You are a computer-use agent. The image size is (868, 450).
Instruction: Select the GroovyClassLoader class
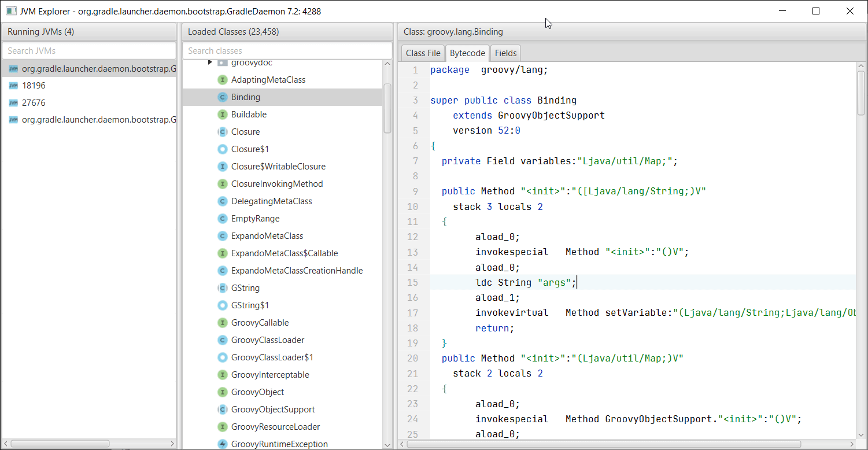coord(283,340)
